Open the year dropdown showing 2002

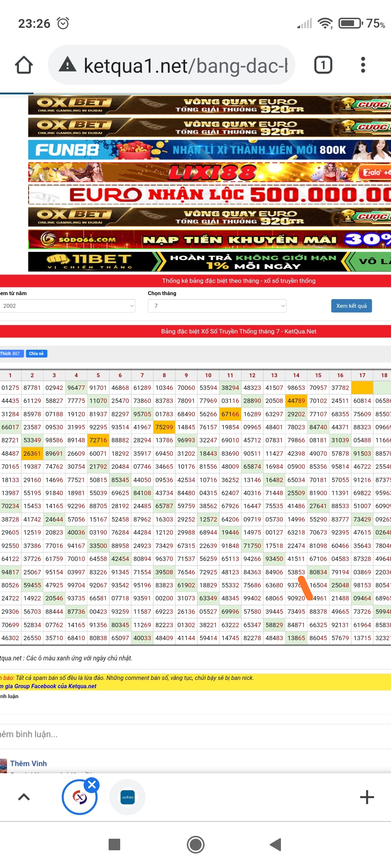pos(67,306)
